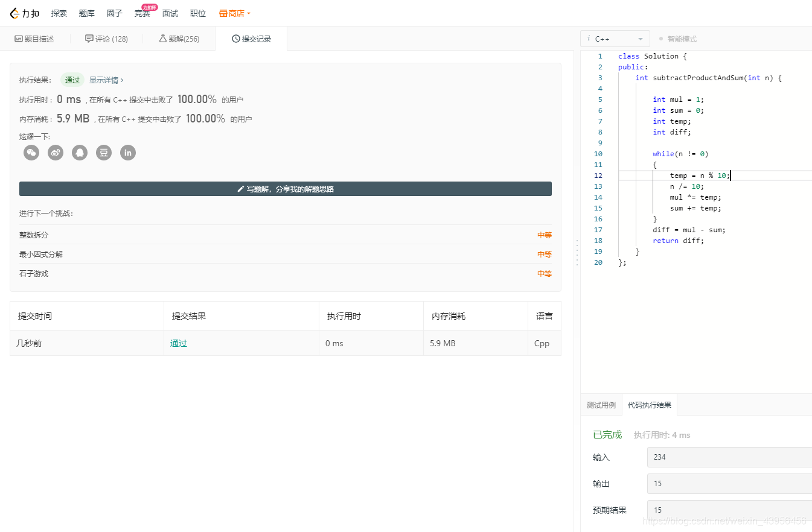The height and width of the screenshot is (532, 812).
Task: Click code line int mul = 1;
Action: (679, 100)
